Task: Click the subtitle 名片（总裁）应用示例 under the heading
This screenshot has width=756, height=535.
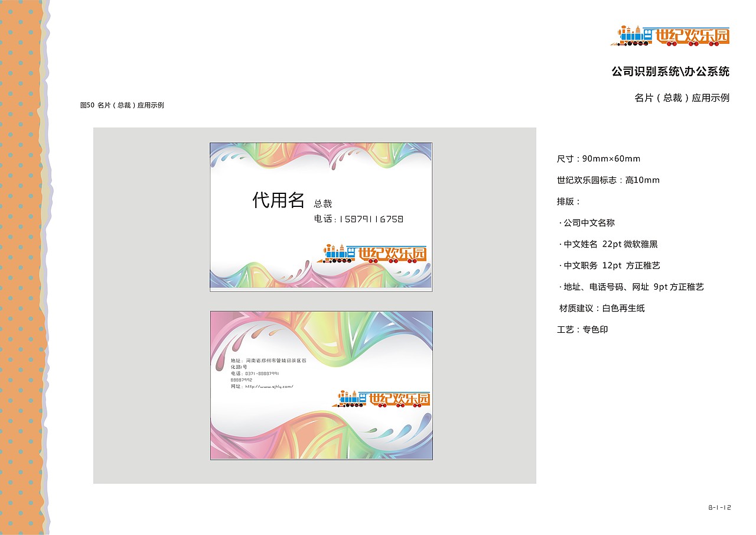Action: pyautogui.click(x=682, y=98)
